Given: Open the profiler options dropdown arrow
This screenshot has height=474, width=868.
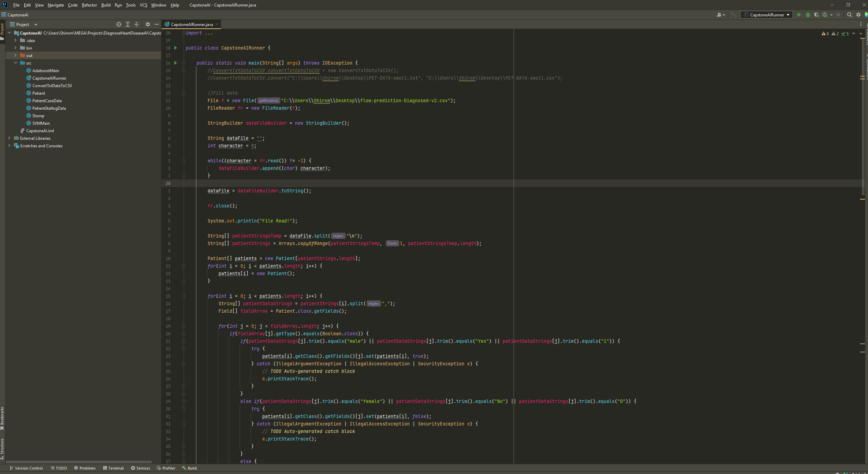Looking at the screenshot, I should click(x=831, y=15).
